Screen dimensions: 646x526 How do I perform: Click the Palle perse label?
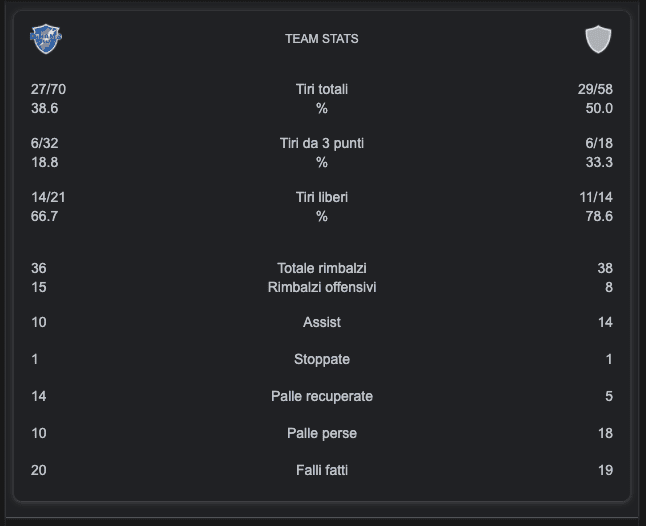click(322, 433)
